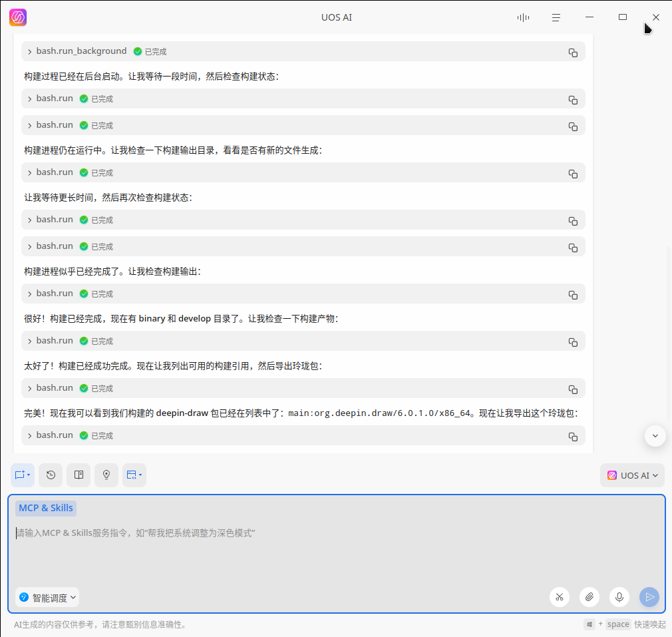Start voice input with the microphone icon
This screenshot has width=672, height=637.
tap(619, 597)
